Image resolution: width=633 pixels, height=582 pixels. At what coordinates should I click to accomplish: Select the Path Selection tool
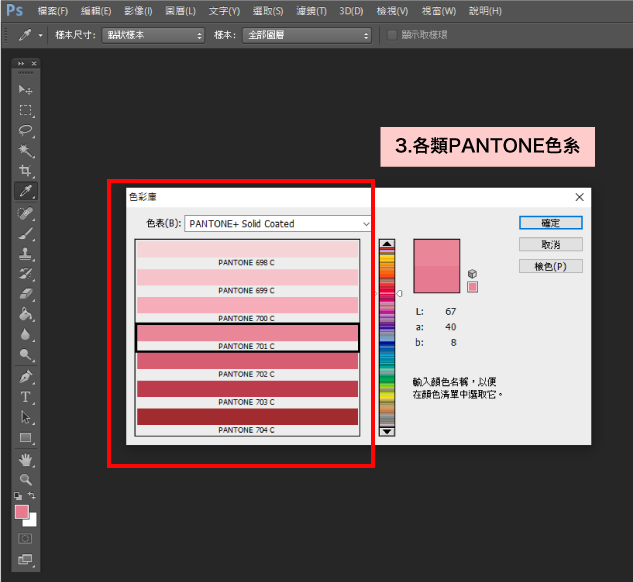tap(25, 417)
